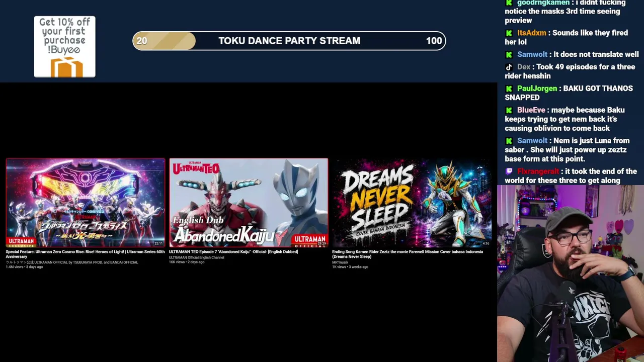The width and height of the screenshot is (644, 362).
Task: Select the goodrngkamen username in chat
Action: point(543,3)
